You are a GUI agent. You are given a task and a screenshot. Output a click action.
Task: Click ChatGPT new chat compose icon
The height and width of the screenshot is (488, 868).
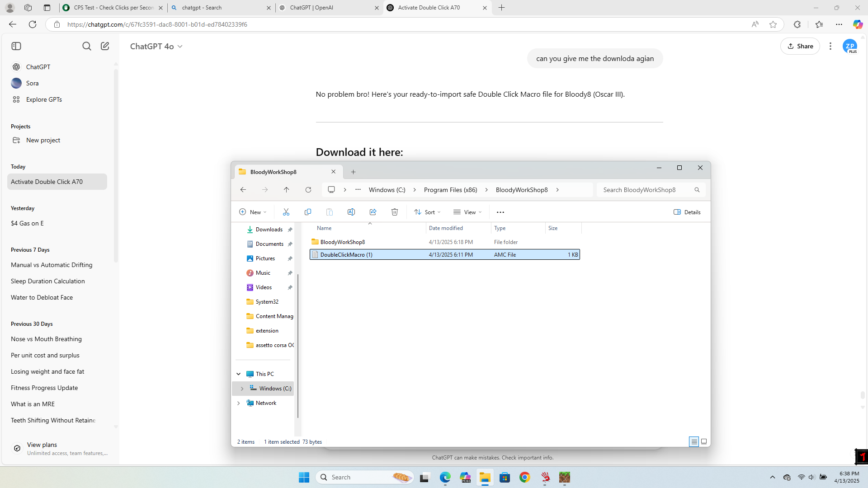tap(105, 46)
